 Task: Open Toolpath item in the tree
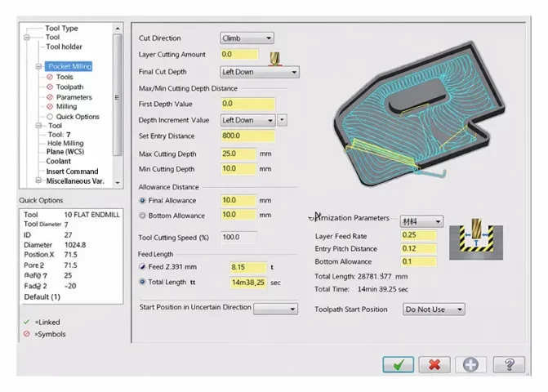click(x=70, y=87)
